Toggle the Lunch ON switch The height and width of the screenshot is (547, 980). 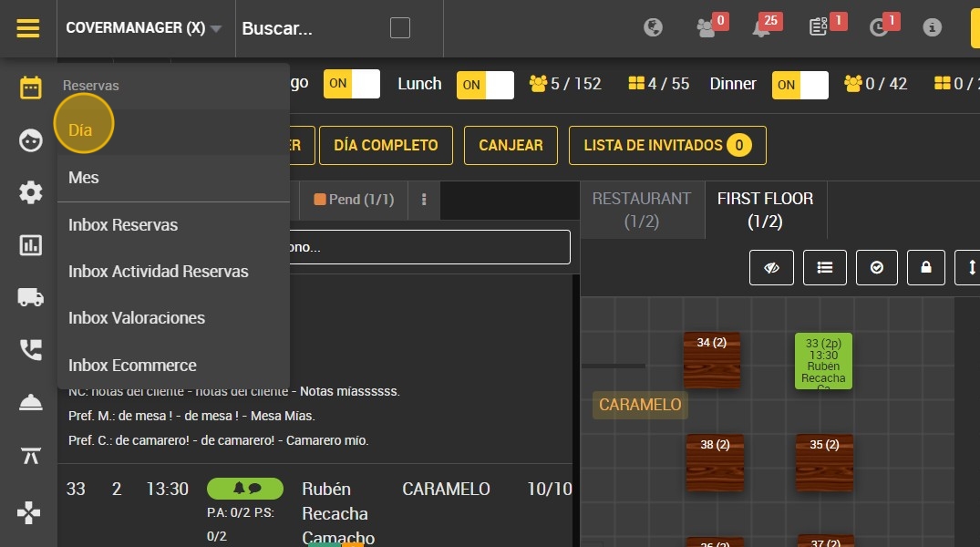pyautogui.click(x=485, y=85)
